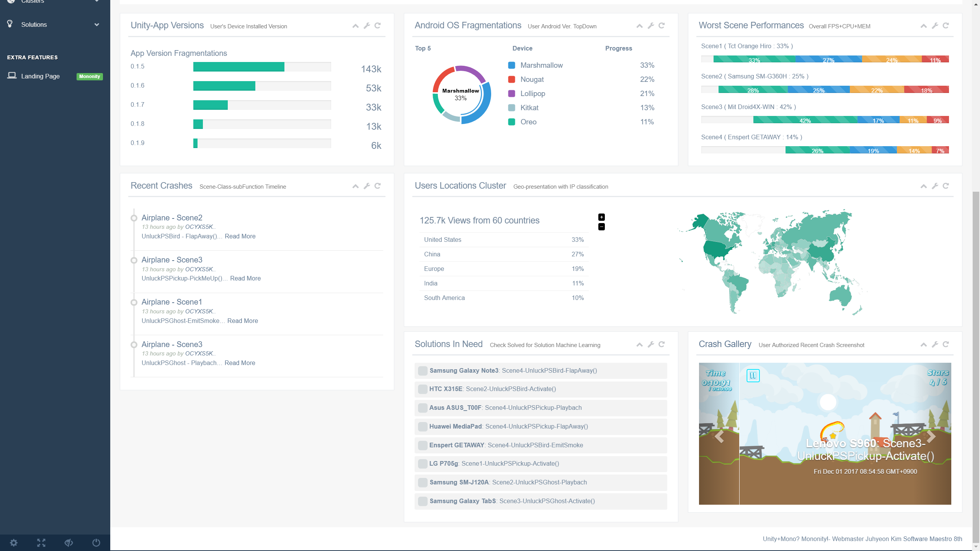Click the Marshmallow blue legend swatch
The width and height of the screenshot is (980, 551).
pyautogui.click(x=511, y=65)
